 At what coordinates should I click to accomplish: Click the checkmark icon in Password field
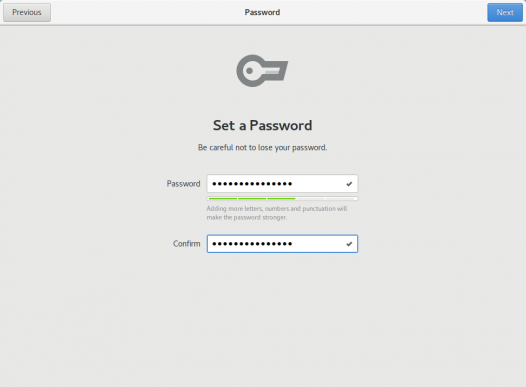[x=349, y=184]
